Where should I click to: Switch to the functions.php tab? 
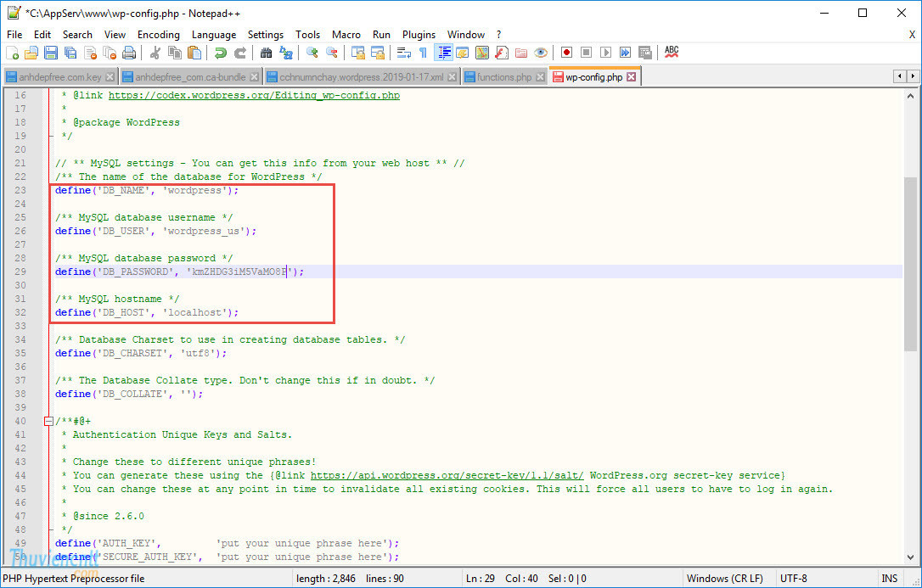pos(504,77)
